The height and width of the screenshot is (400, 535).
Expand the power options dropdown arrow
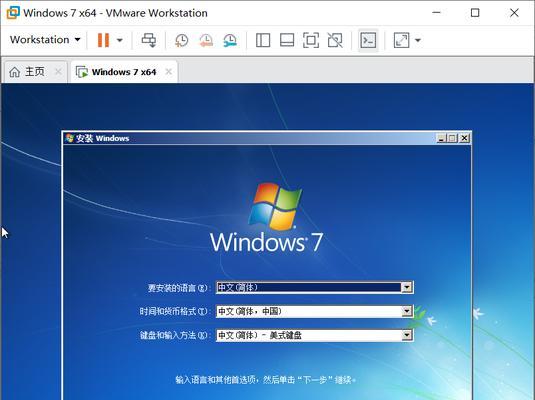click(x=119, y=40)
